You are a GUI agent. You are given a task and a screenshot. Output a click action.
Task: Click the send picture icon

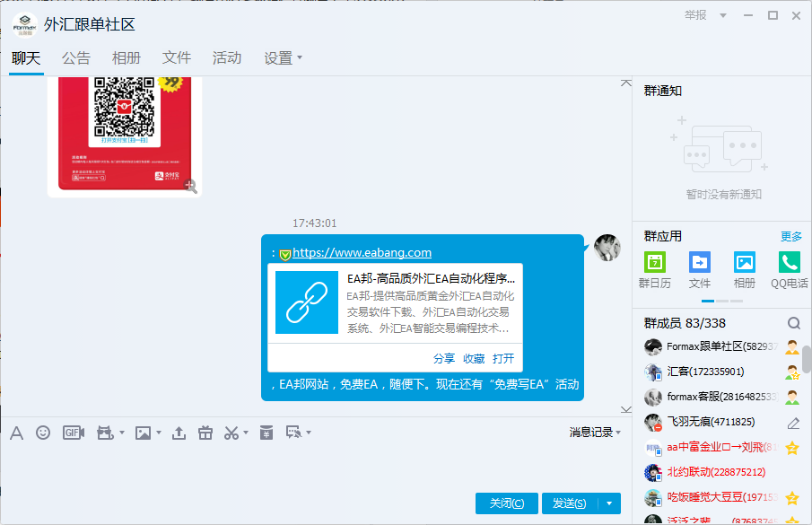[x=143, y=433]
